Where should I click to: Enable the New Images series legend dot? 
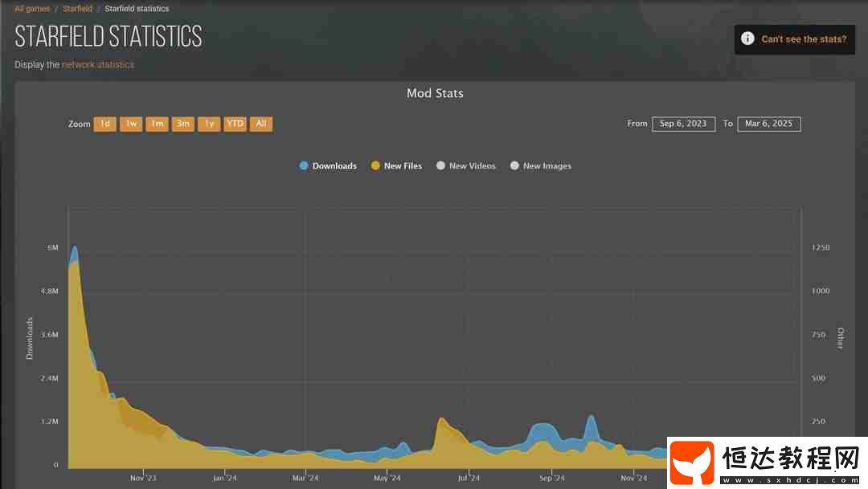514,165
